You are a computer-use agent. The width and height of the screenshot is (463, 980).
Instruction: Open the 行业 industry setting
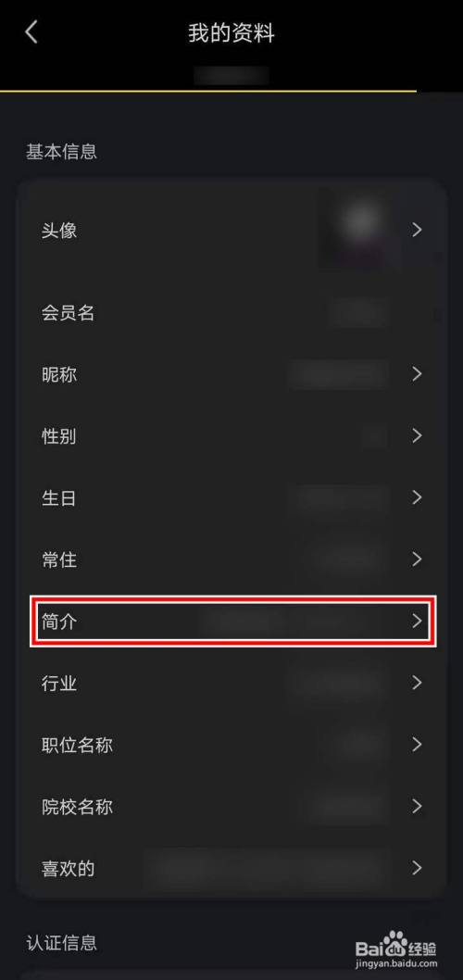231,683
